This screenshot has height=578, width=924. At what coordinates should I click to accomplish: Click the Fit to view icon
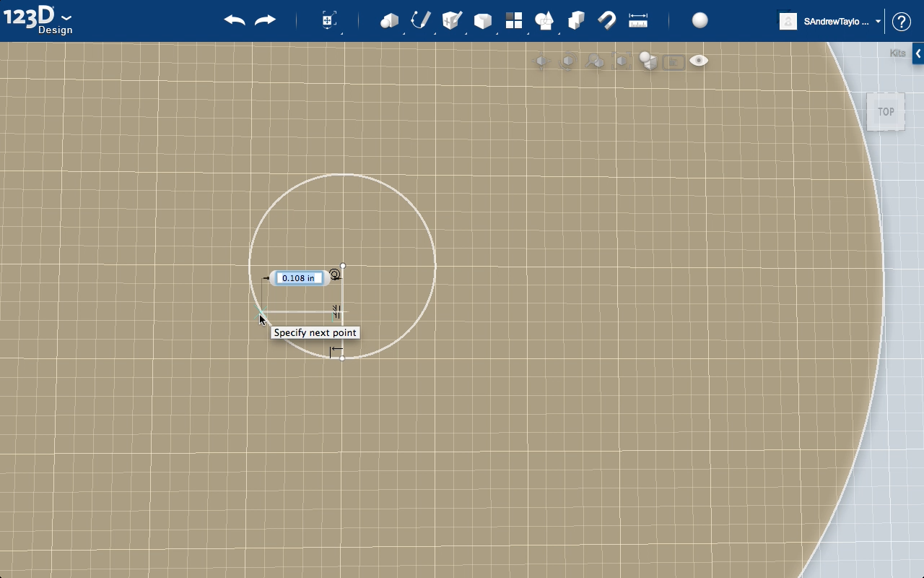(x=622, y=61)
